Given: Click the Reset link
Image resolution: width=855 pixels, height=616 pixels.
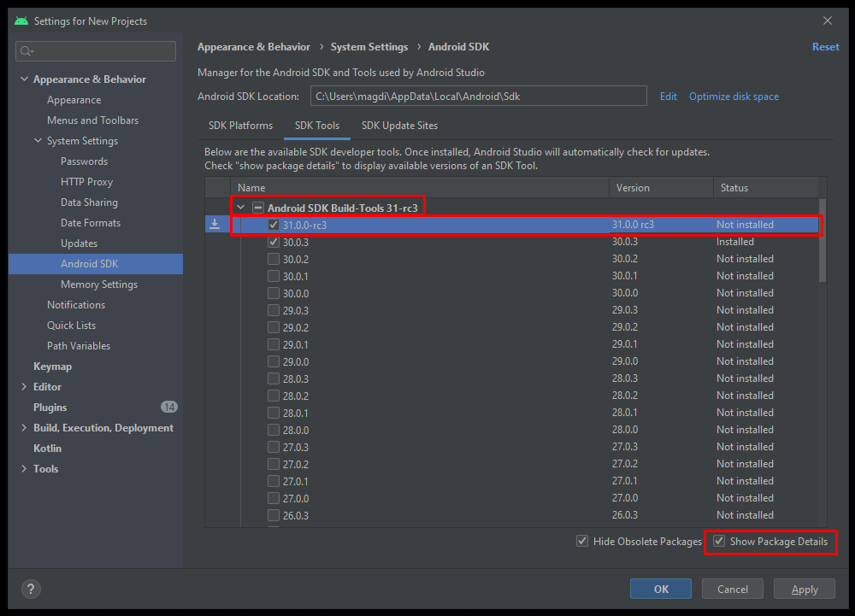Looking at the screenshot, I should 826,47.
